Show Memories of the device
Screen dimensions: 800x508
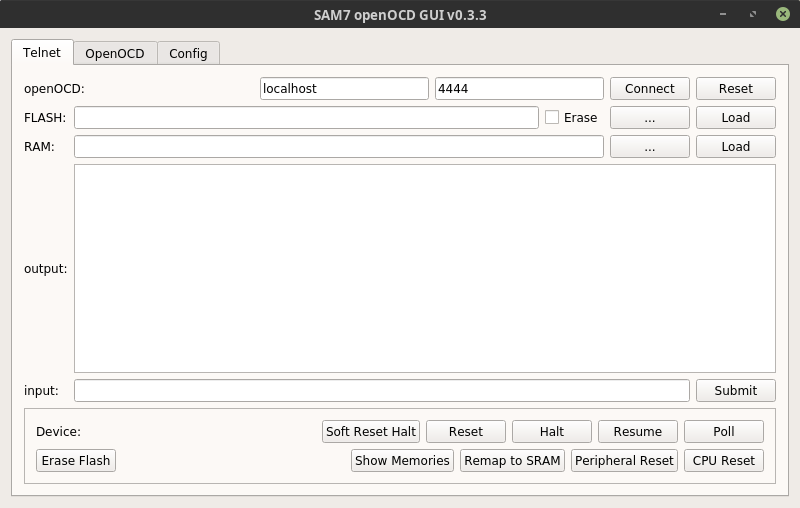(402, 461)
